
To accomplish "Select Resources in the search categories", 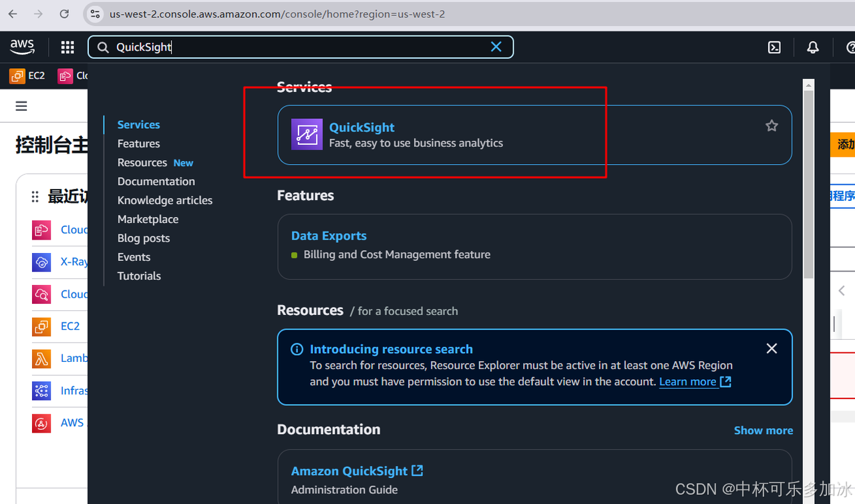I will (142, 162).
